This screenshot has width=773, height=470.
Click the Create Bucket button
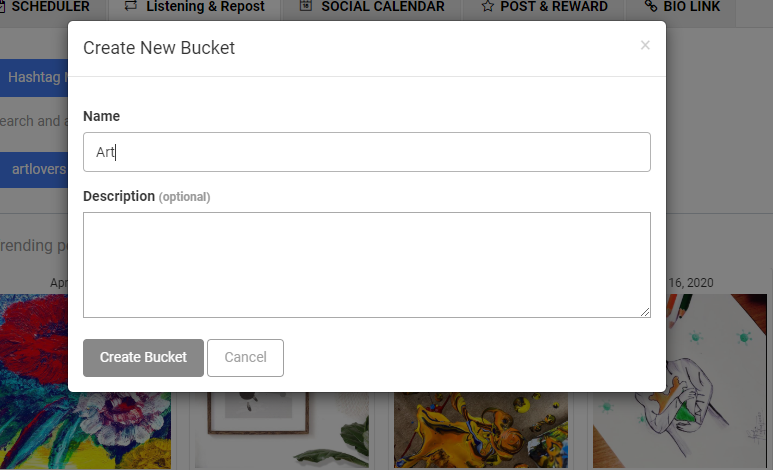click(x=143, y=358)
